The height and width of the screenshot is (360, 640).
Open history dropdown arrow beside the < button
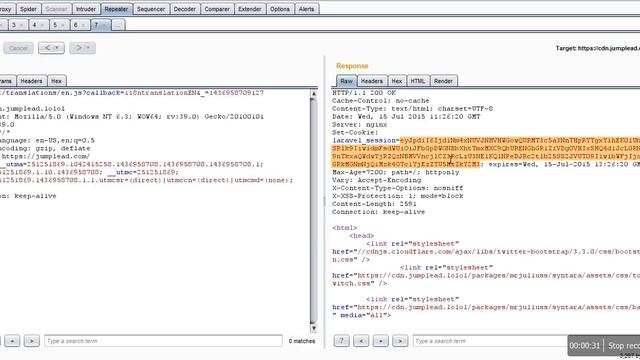tap(58, 48)
